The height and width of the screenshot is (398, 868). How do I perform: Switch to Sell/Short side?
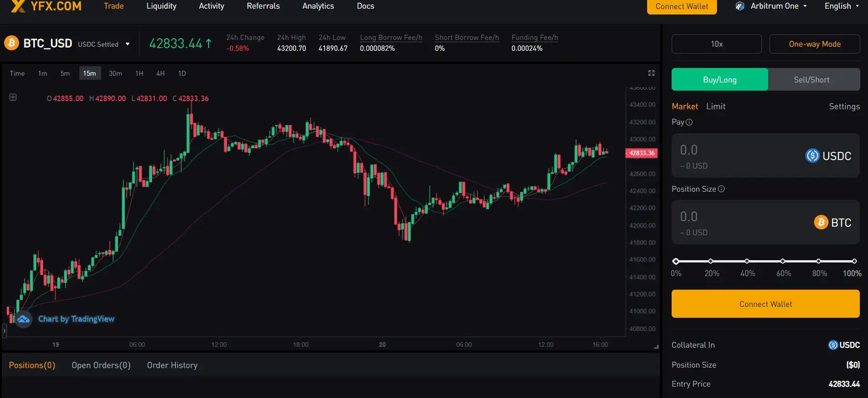pos(811,80)
